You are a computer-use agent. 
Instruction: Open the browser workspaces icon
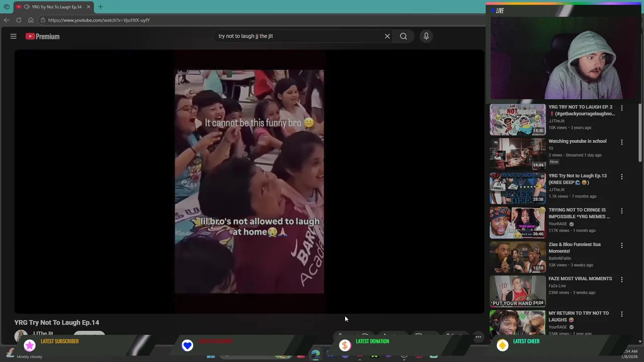(x=7, y=7)
